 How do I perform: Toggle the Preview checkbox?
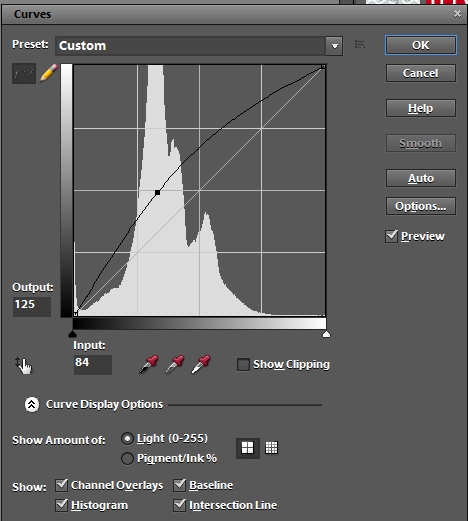[x=391, y=236]
